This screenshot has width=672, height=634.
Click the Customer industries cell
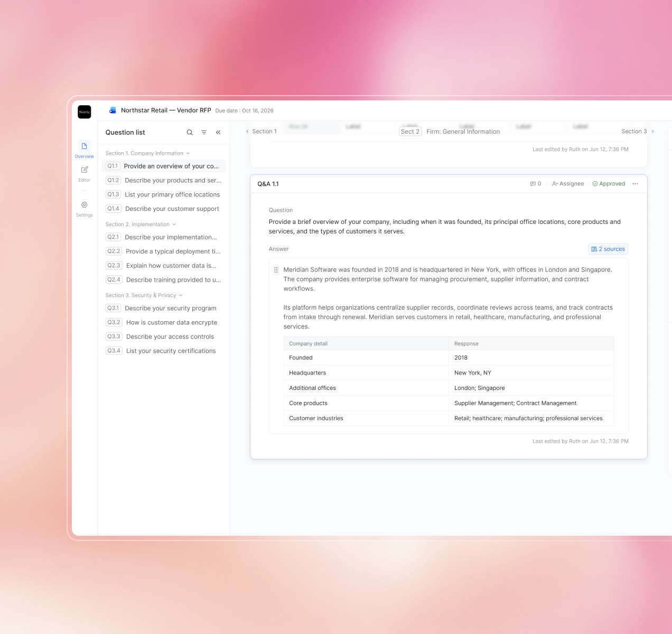coord(366,418)
